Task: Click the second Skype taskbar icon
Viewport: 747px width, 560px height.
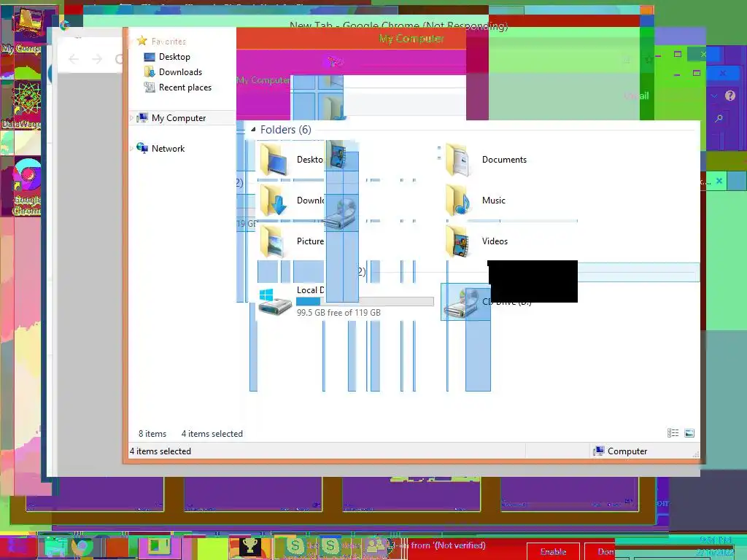Action: click(x=330, y=546)
